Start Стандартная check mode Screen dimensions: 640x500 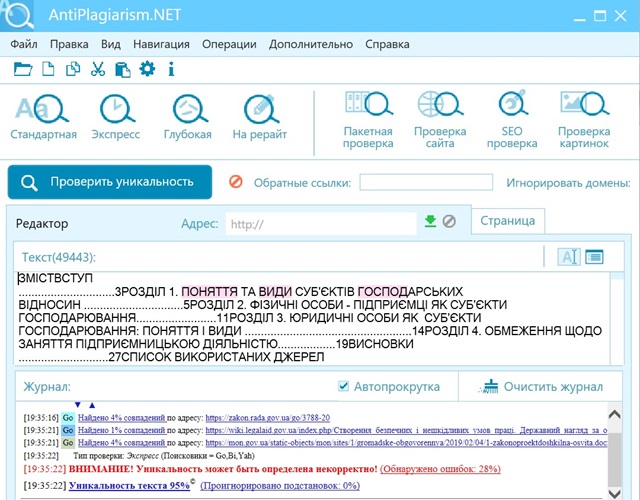coord(43,117)
